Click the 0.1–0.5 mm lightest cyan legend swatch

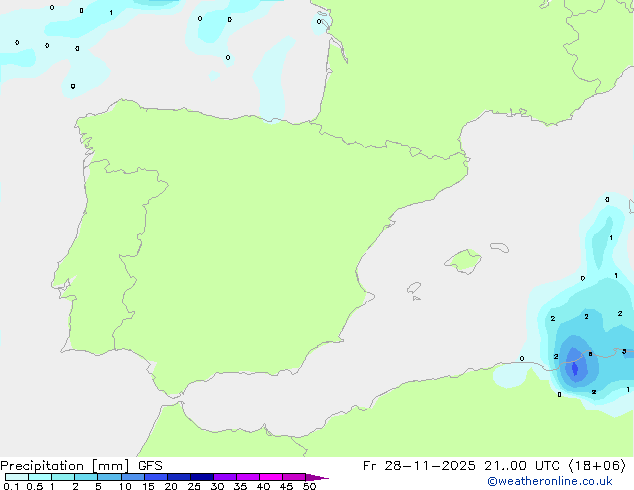pyautogui.click(x=17, y=477)
